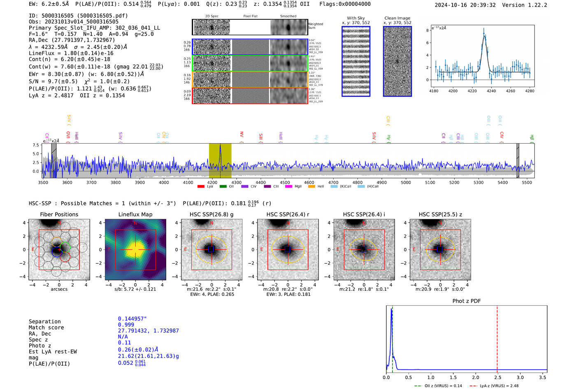Click the Obs: 20231013v014_5000316505 line
576x392 pixels.
click(x=74, y=22)
